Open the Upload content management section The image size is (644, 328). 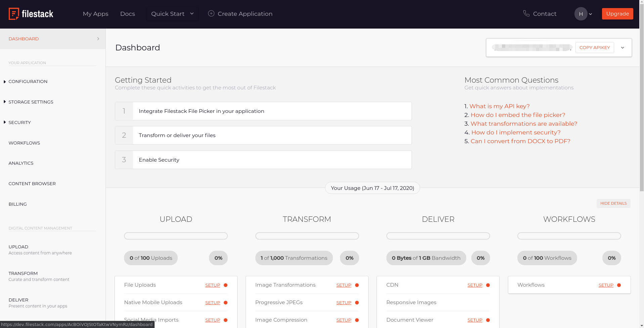point(40,250)
